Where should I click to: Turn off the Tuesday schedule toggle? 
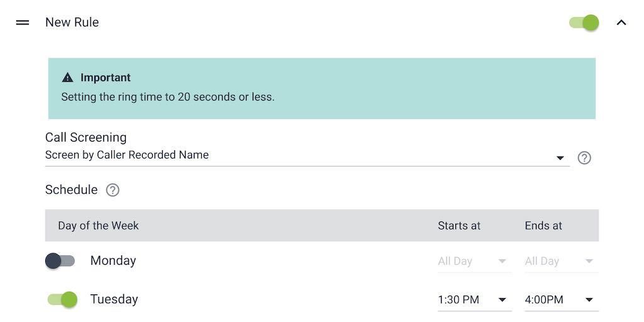(x=62, y=299)
